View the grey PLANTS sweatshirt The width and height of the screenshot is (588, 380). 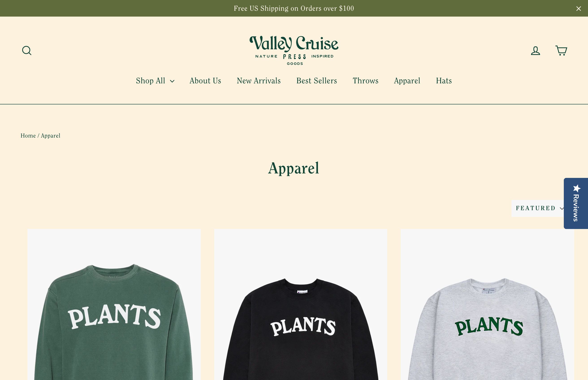[487, 304]
